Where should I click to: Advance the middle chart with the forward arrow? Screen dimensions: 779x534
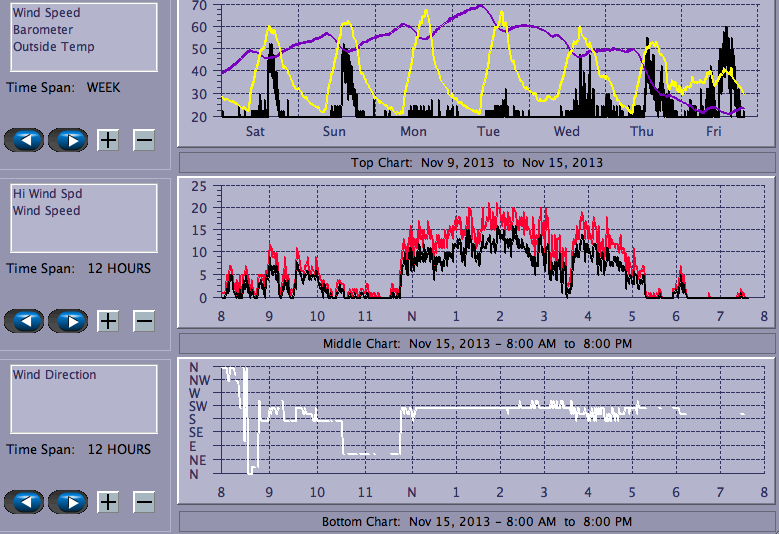click(68, 320)
